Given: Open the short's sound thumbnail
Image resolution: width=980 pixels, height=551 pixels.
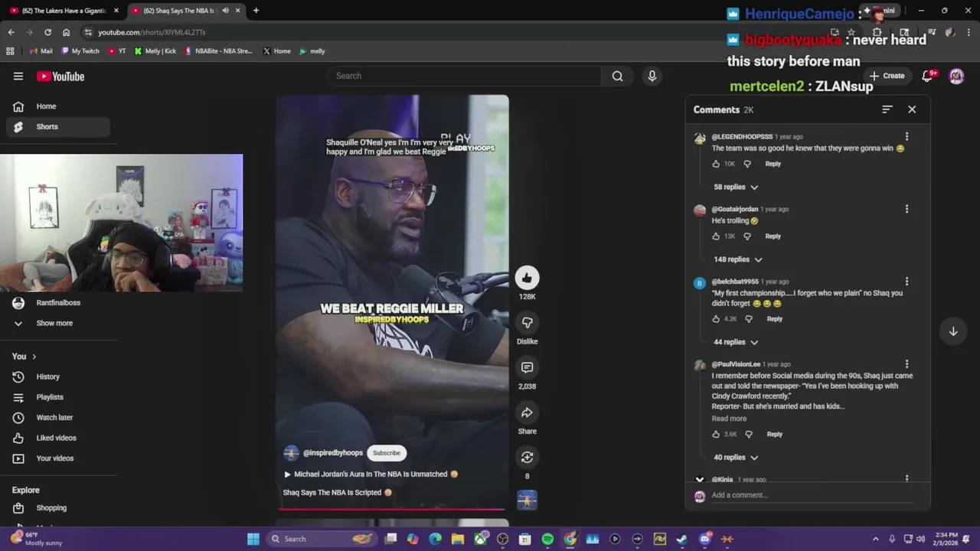Looking at the screenshot, I should (527, 500).
